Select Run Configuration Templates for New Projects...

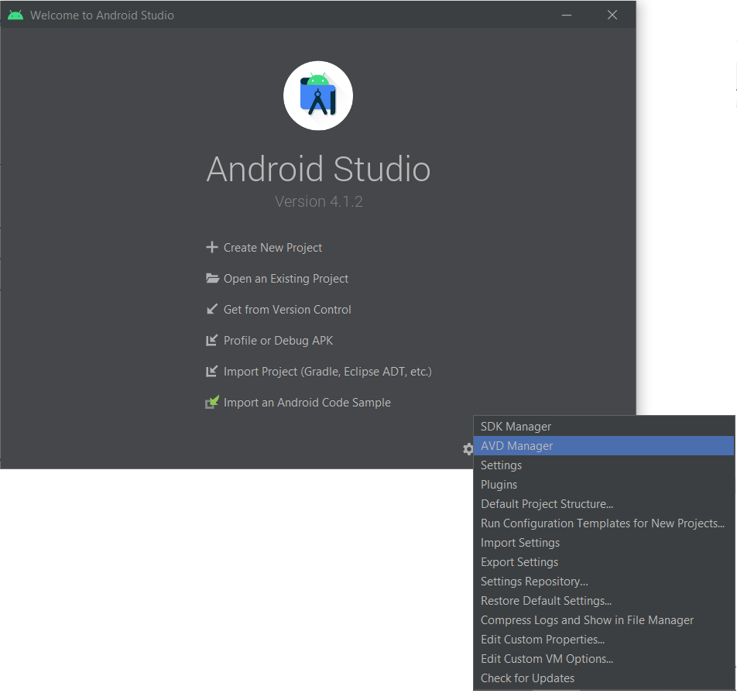(604, 523)
